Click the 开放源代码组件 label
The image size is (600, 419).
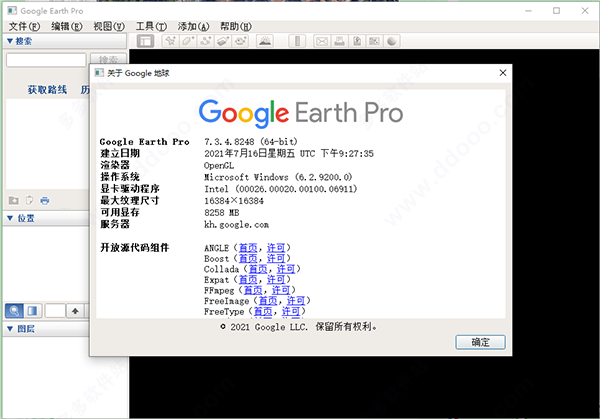135,248
